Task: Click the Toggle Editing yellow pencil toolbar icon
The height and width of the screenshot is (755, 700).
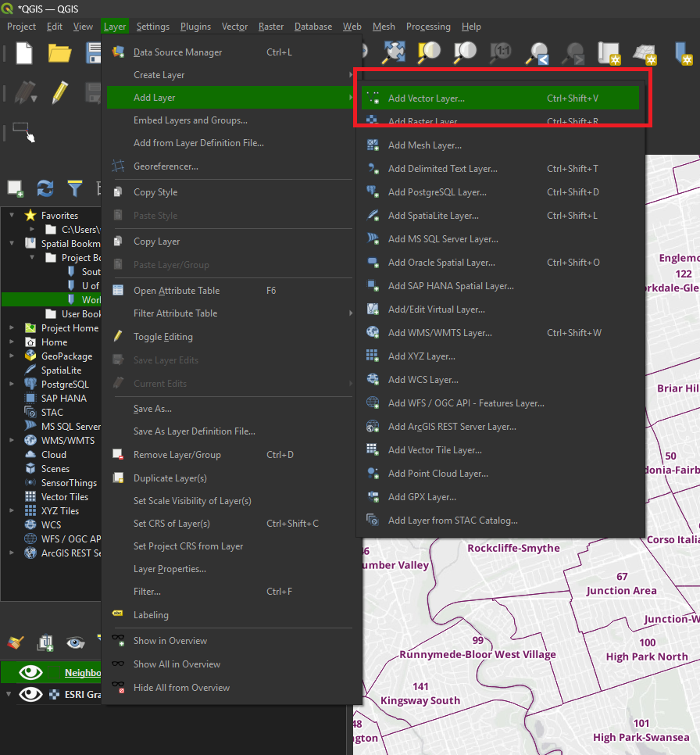Action: coord(59,92)
